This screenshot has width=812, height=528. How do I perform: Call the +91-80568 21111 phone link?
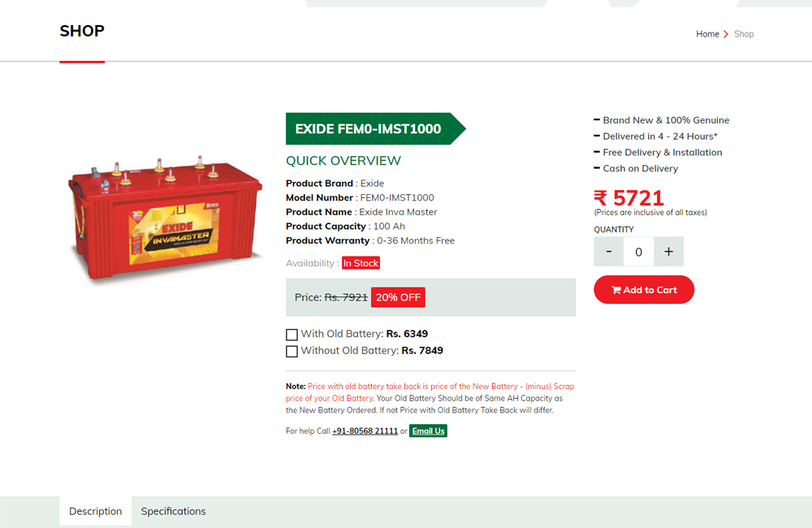(365, 431)
